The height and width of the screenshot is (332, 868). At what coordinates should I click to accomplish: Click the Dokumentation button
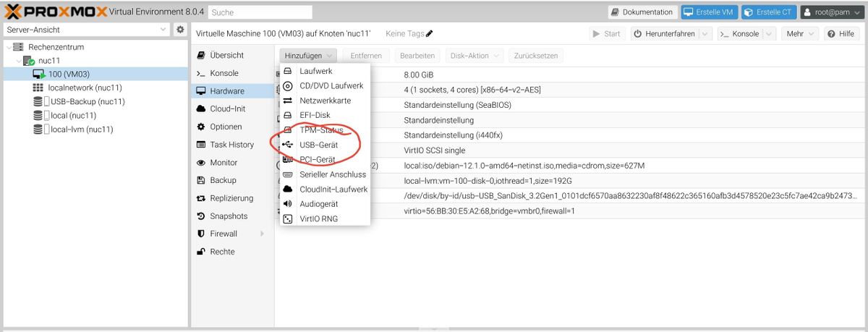642,12
